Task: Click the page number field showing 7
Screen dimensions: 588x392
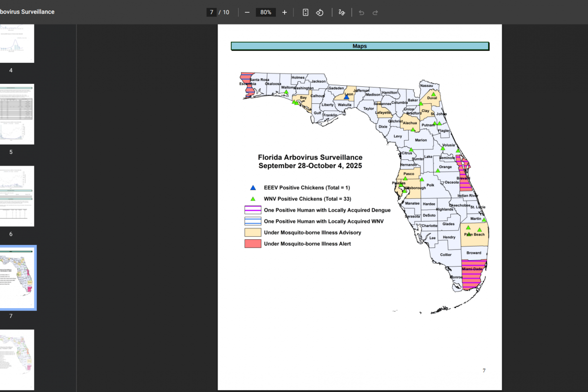Action: pyautogui.click(x=211, y=12)
